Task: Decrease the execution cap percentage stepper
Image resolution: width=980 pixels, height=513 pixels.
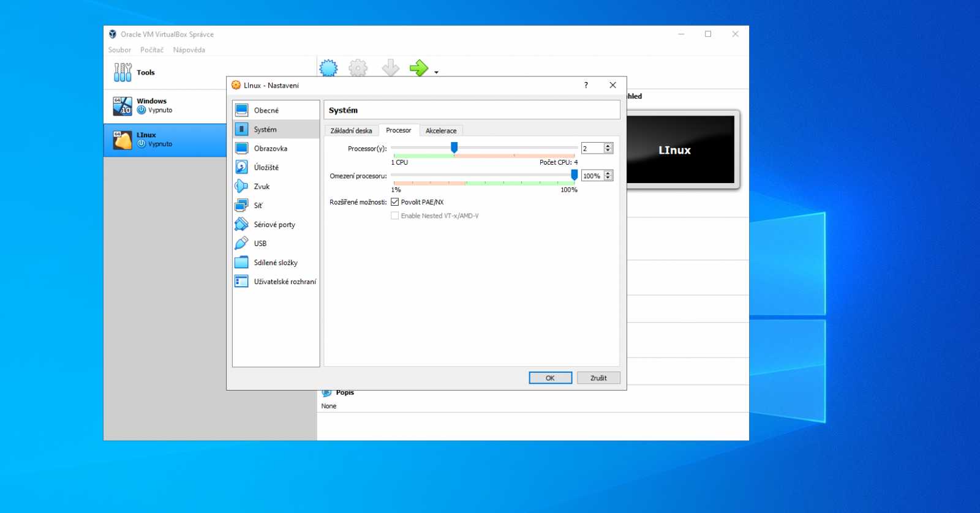Action: click(608, 178)
